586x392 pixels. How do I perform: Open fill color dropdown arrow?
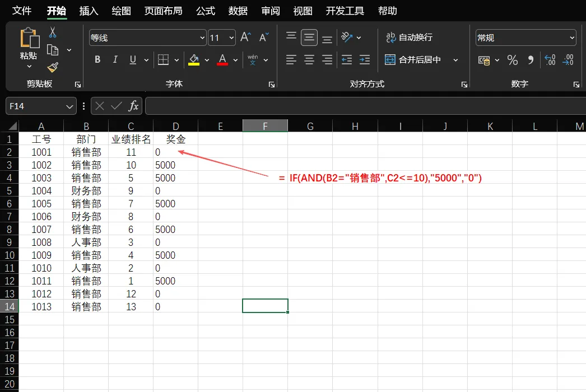(207, 60)
